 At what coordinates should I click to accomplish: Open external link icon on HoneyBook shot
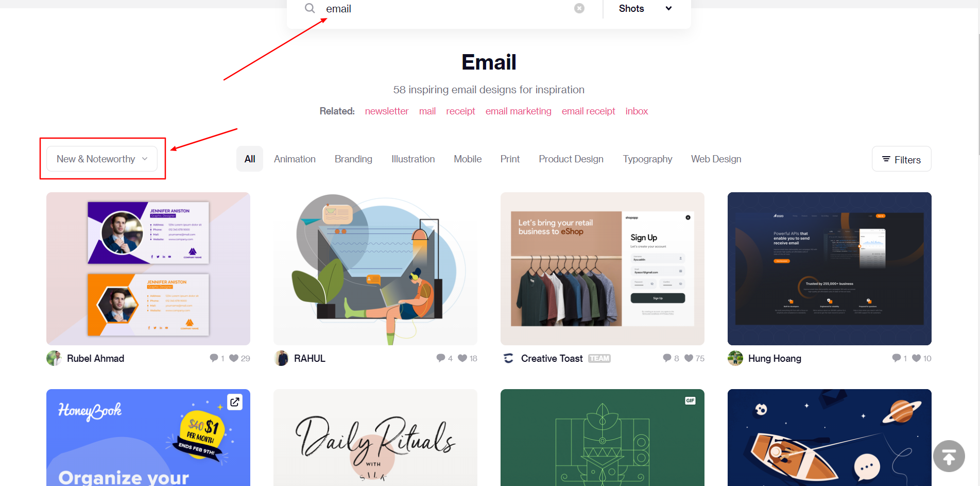tap(235, 402)
